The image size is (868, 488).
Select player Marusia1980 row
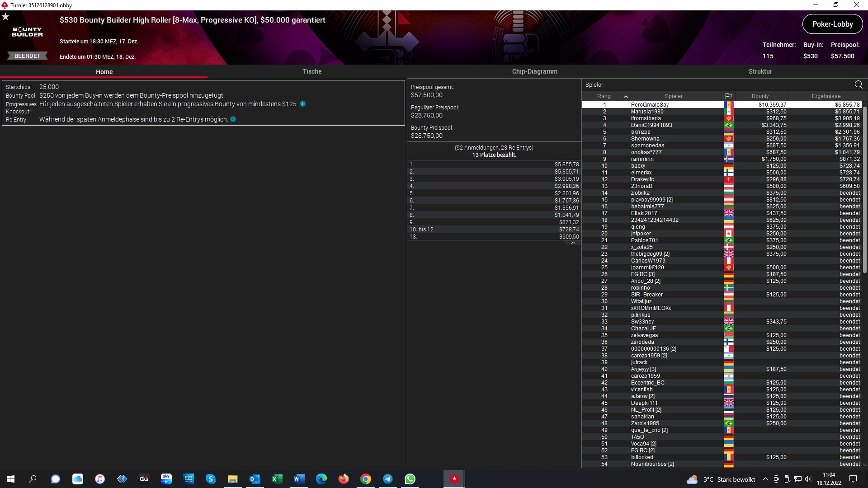(x=647, y=112)
